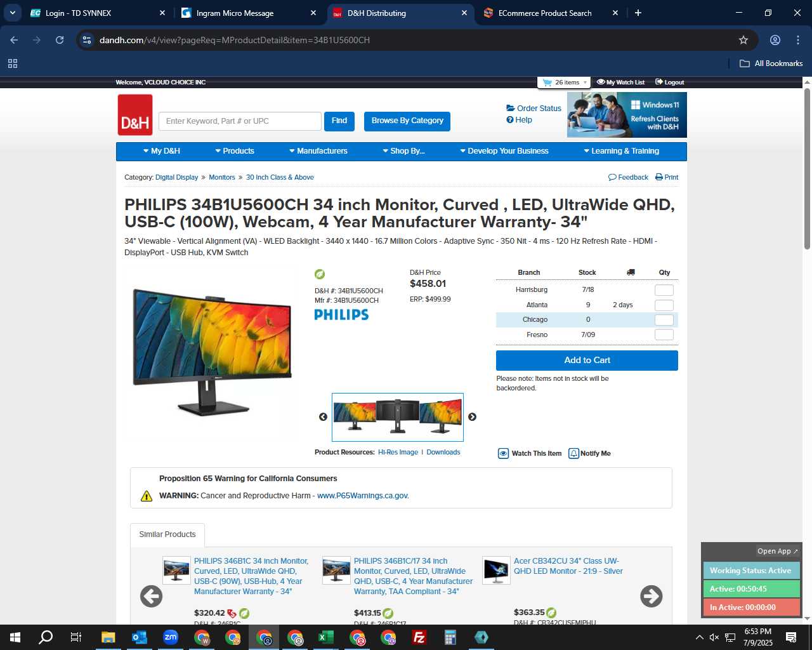Click the Add to Cart button
This screenshot has width=812, height=650.
pyautogui.click(x=587, y=361)
